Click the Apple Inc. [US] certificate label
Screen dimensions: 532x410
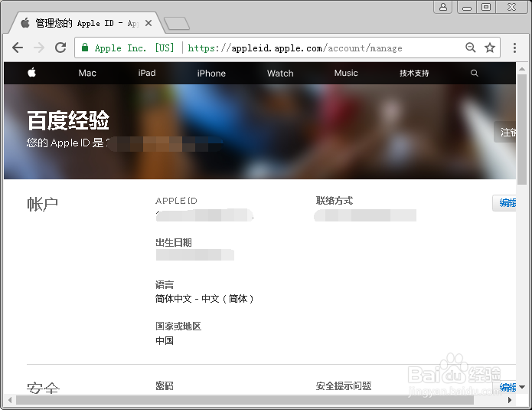(135, 48)
